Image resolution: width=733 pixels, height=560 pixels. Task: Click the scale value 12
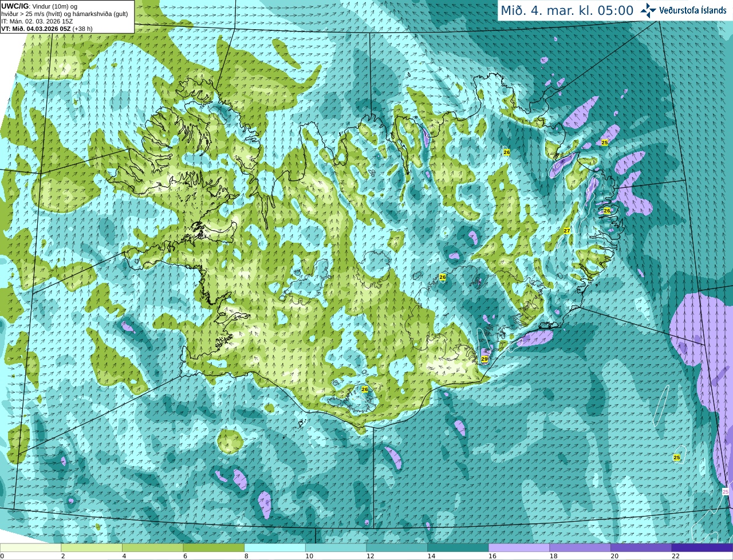370,556
